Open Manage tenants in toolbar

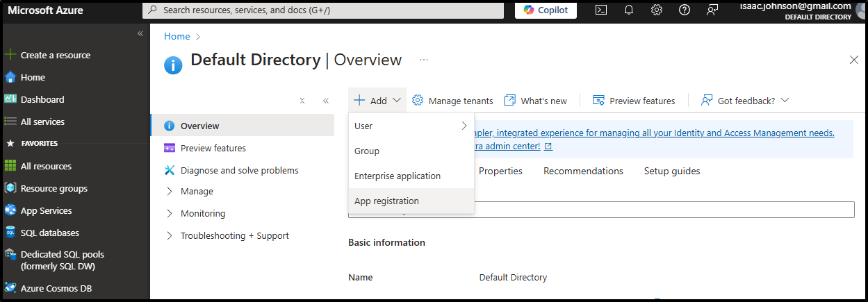[x=452, y=101]
